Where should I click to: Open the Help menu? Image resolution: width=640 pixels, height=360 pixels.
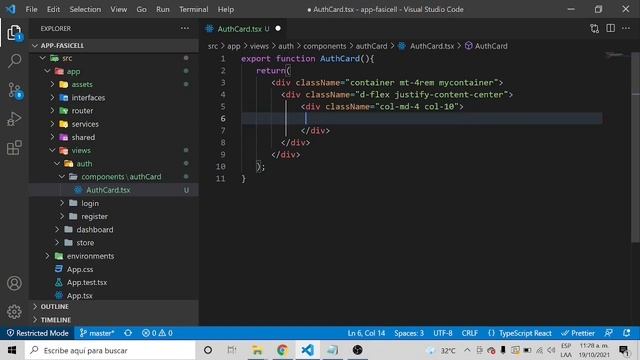coord(226,9)
